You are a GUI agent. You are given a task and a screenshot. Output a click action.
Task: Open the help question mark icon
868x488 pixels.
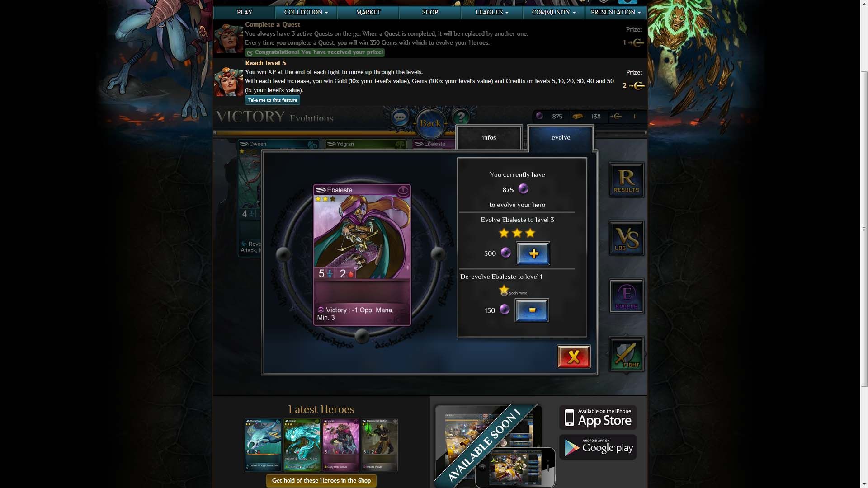coord(461,118)
